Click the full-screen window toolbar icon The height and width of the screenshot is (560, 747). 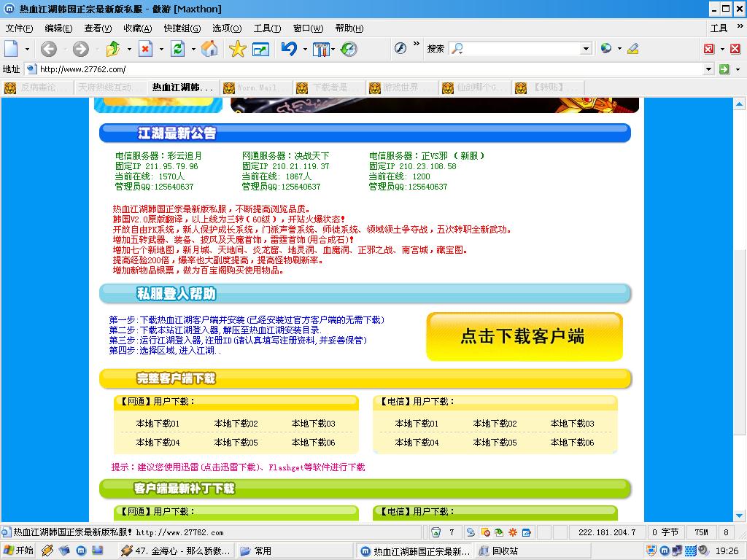tap(260, 49)
